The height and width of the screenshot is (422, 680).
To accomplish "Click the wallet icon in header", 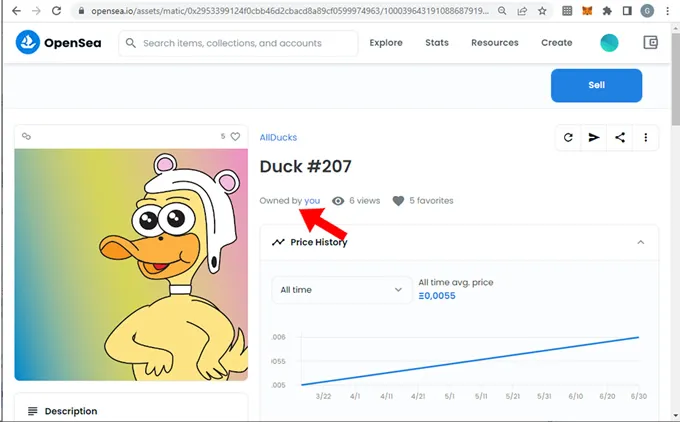I will click(x=651, y=43).
